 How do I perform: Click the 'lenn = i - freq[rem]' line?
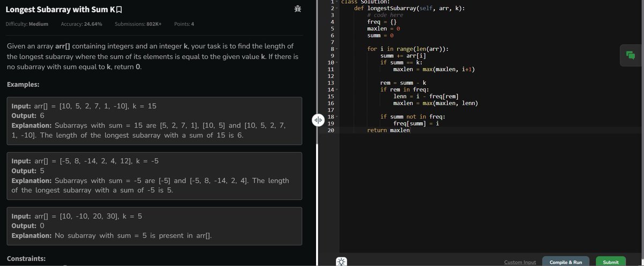(425, 96)
